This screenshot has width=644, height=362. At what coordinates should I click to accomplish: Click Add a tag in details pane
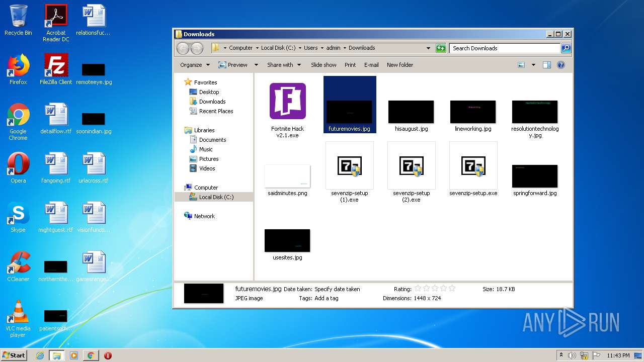pyautogui.click(x=326, y=298)
